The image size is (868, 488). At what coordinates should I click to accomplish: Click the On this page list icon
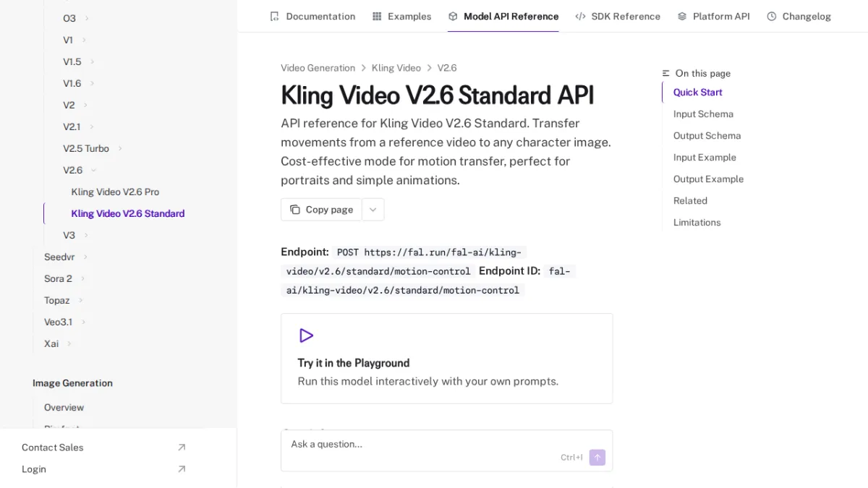click(666, 73)
